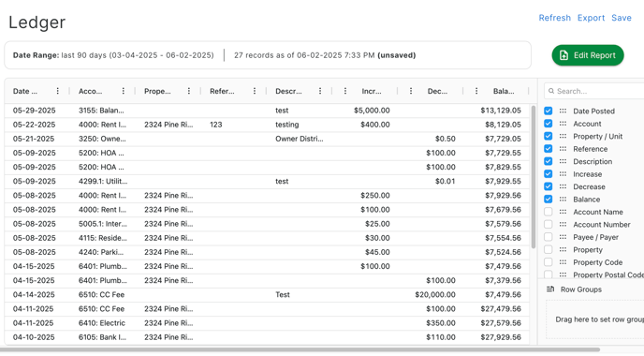Open the Increase column menu dots

pos(345,91)
